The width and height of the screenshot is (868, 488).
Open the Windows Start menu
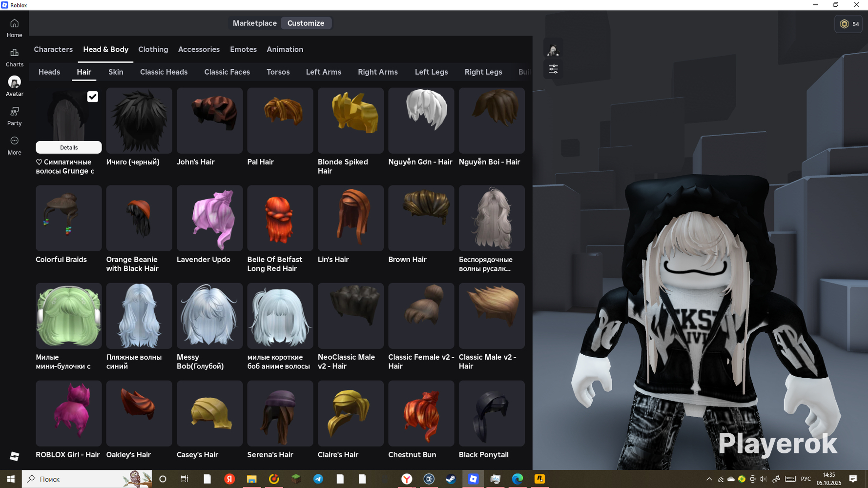coord(11,479)
